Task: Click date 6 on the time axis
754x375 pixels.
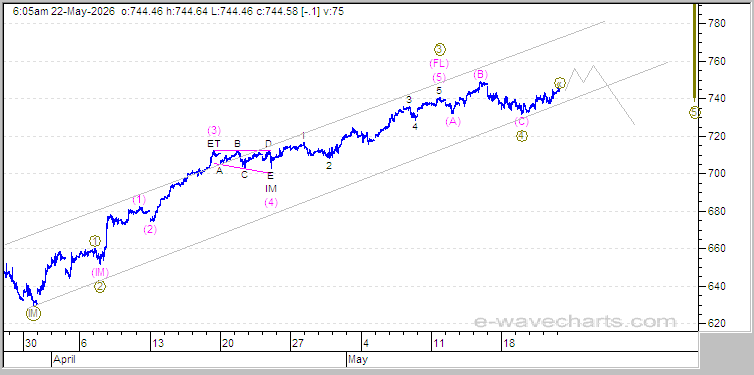Action: pos(84,343)
